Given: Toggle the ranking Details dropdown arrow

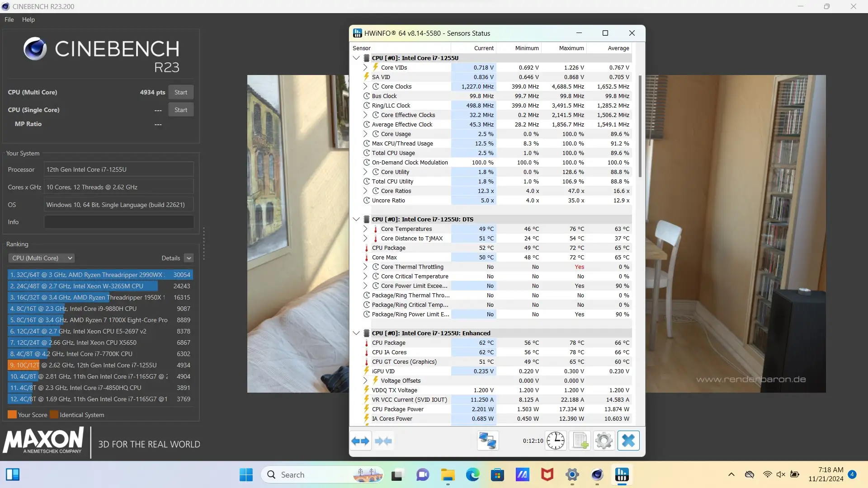Looking at the screenshot, I should coord(189,258).
